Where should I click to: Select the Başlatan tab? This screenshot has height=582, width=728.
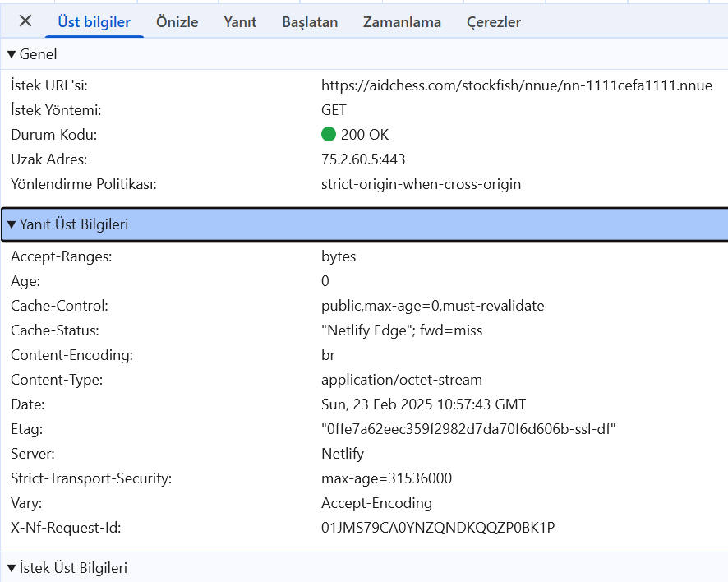click(310, 22)
